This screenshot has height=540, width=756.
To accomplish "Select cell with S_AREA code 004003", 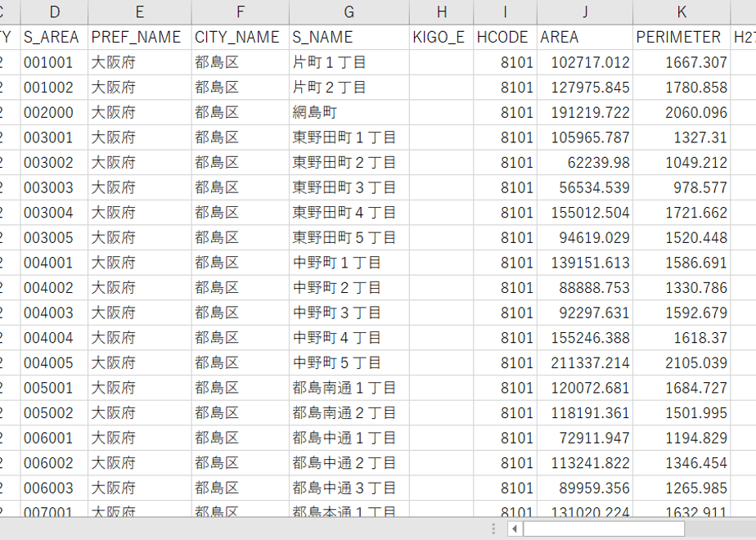I will (x=54, y=313).
